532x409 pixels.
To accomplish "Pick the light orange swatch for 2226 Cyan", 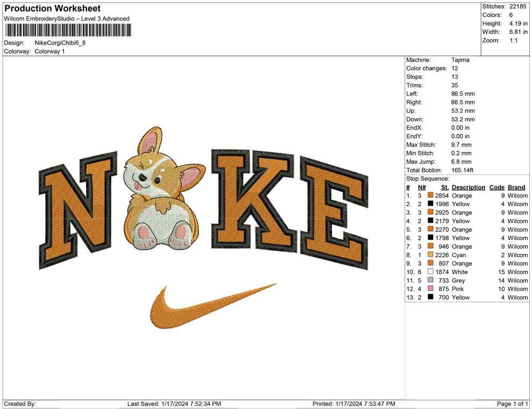I will coord(430,254).
